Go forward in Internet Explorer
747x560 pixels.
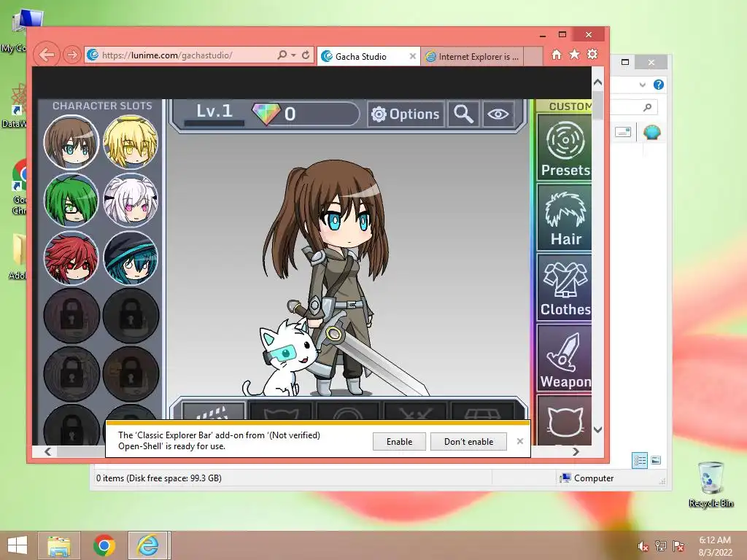coord(72,55)
